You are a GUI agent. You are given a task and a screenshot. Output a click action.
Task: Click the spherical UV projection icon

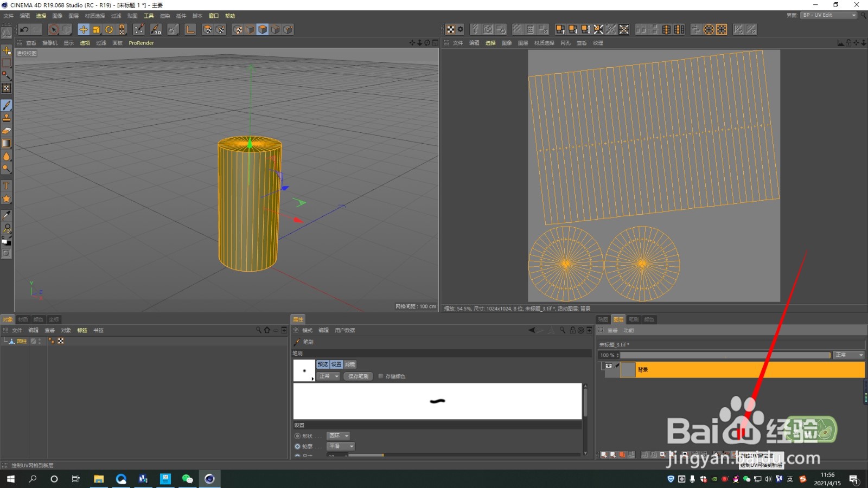pos(709,29)
